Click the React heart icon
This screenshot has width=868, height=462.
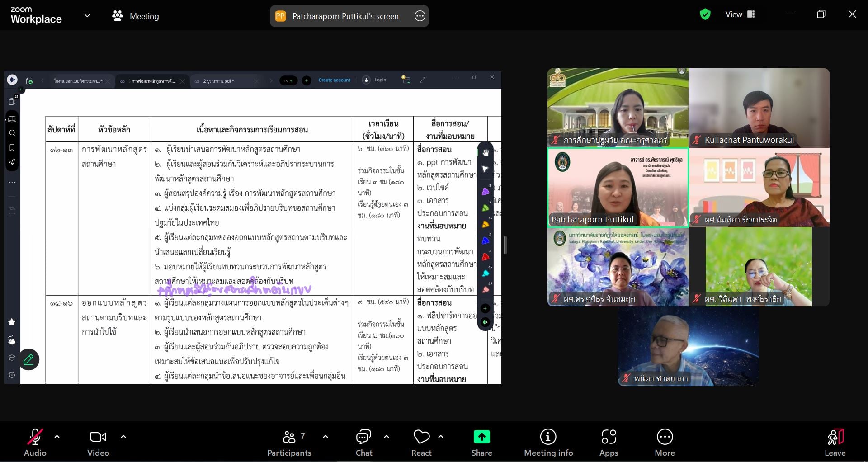click(x=421, y=443)
